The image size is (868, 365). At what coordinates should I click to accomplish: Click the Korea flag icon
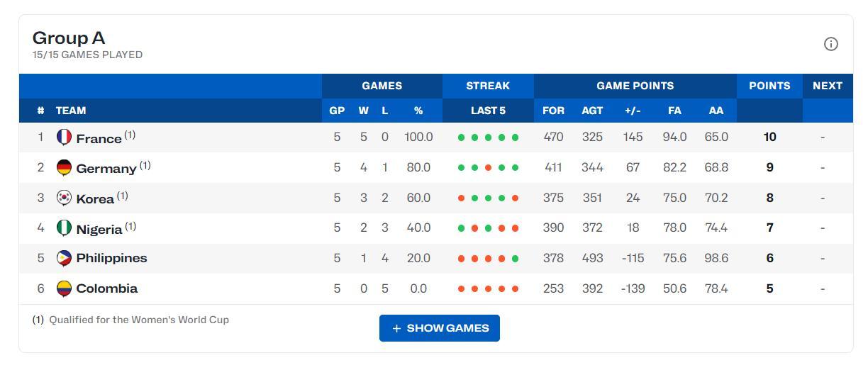pyautogui.click(x=64, y=198)
